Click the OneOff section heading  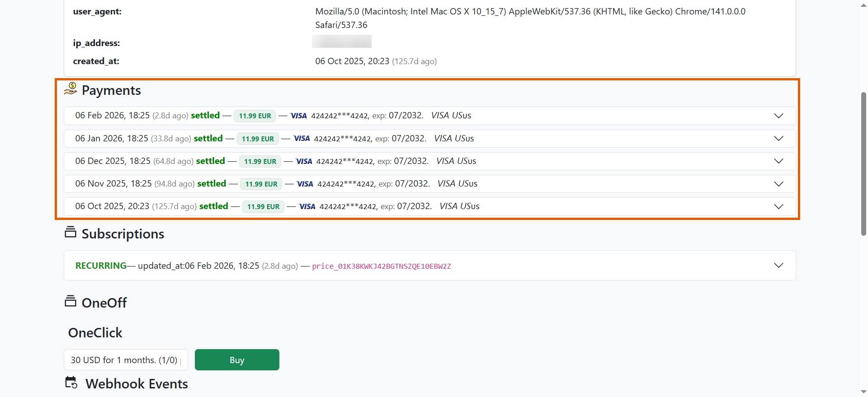(104, 303)
